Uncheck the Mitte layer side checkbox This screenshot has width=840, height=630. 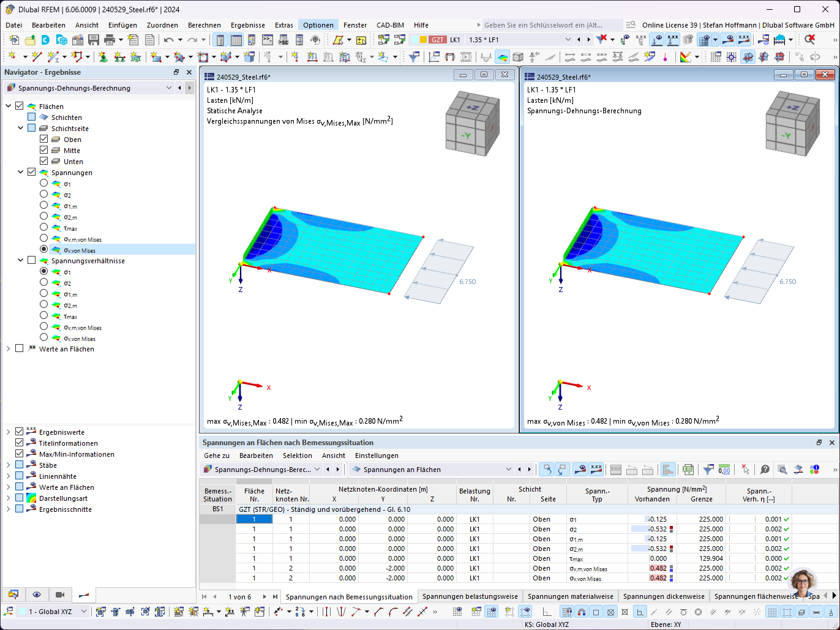43,151
